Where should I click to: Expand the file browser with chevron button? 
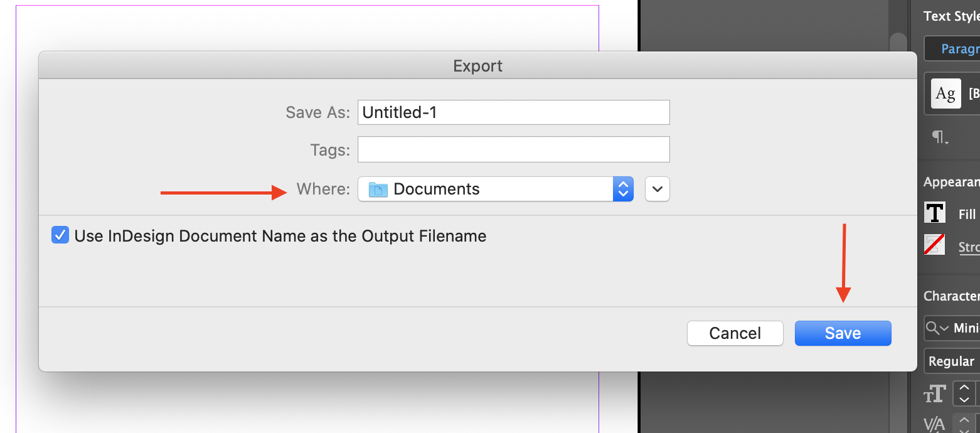(x=657, y=189)
